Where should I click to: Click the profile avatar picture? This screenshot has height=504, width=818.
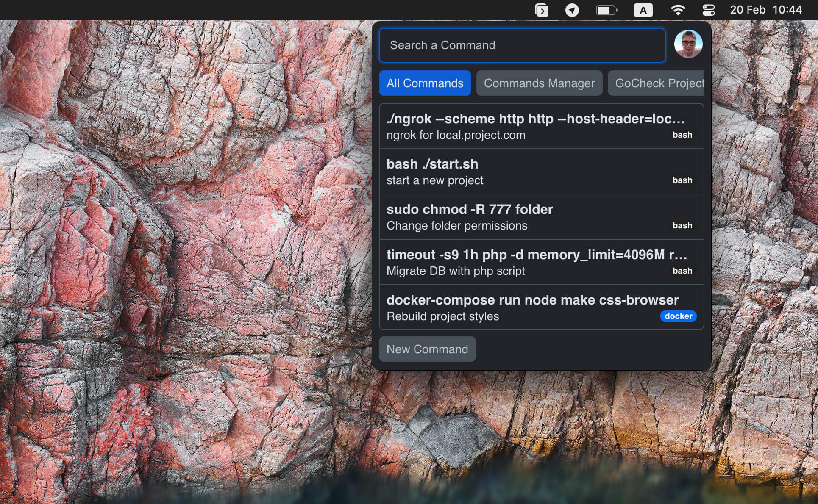coord(688,44)
